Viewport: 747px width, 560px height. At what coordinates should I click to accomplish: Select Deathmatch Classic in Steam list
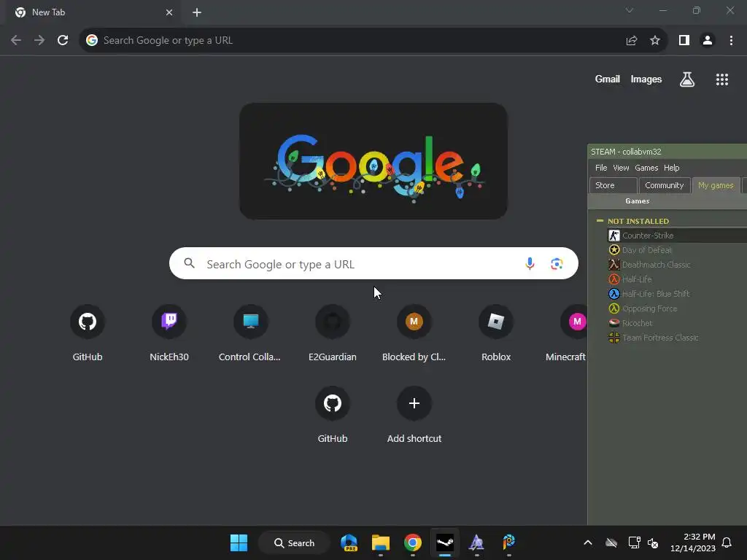point(676,265)
